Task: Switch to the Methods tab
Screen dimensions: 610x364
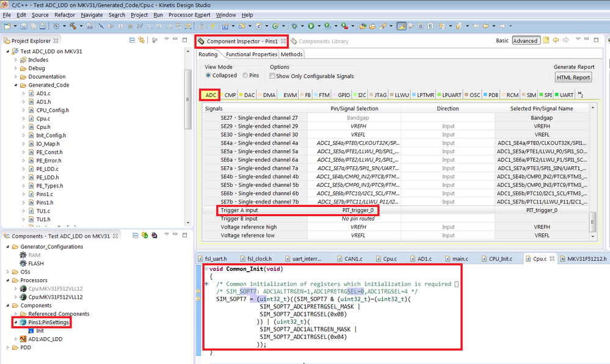Action: (x=291, y=54)
